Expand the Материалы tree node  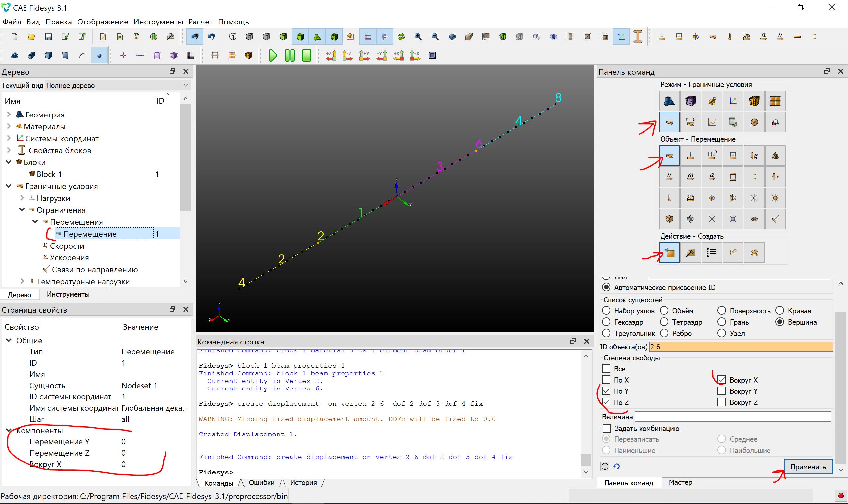point(9,127)
